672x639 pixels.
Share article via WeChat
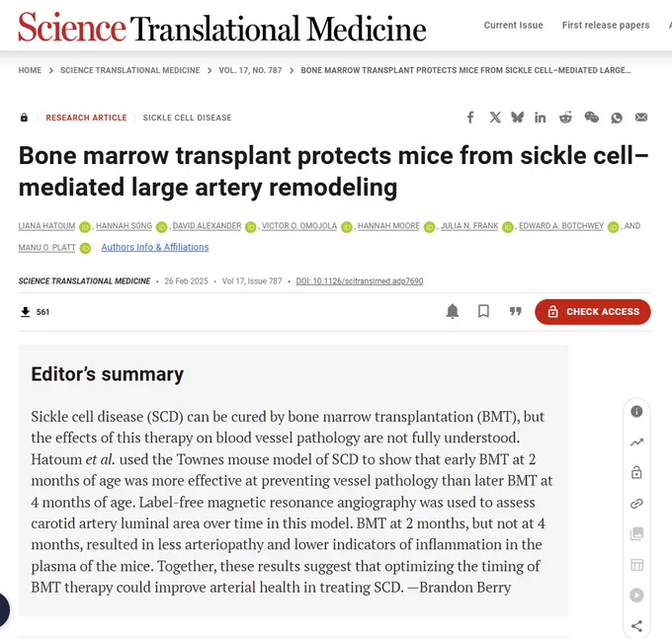pos(591,118)
